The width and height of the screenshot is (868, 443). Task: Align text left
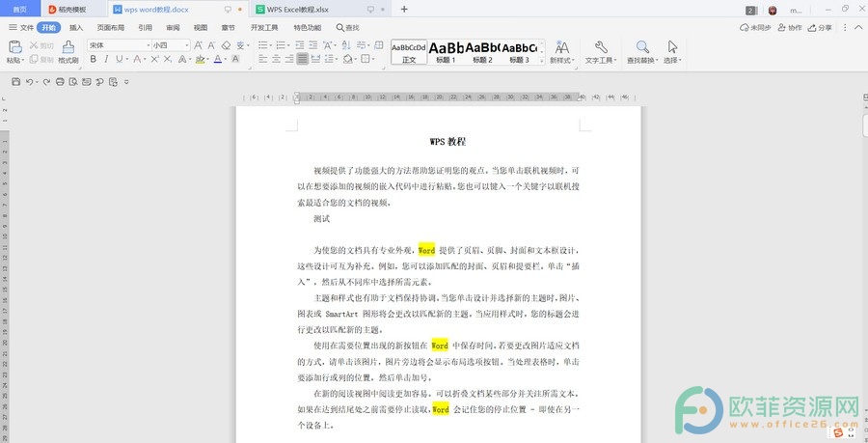pos(263,59)
